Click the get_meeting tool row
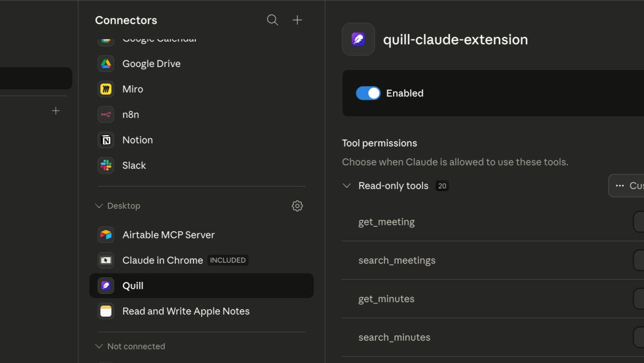Screen dimensions: 644x363 click(x=493, y=222)
